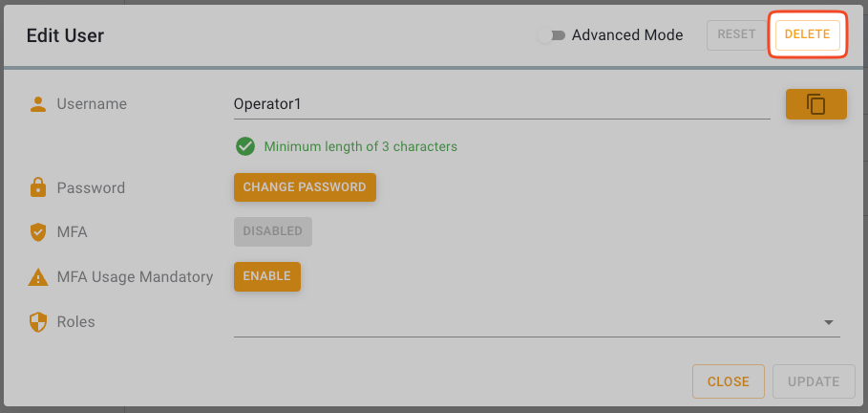868x413 pixels.
Task: Click the padlock icon beside Password
Action: 38,188
